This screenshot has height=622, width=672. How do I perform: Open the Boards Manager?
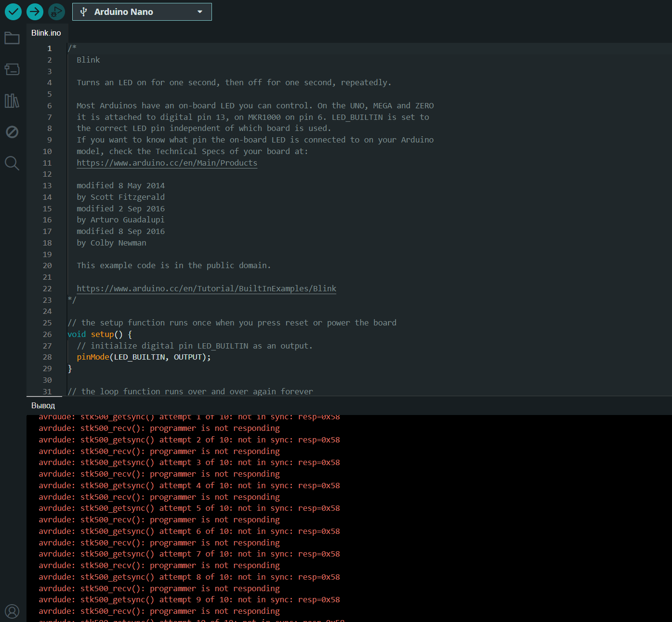12,69
